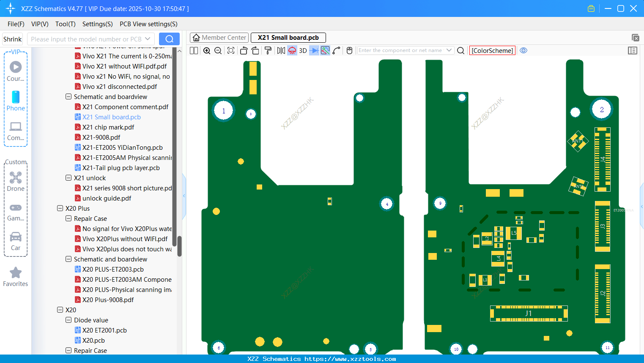
Task: Open the measurement trace tool
Action: click(x=325, y=50)
